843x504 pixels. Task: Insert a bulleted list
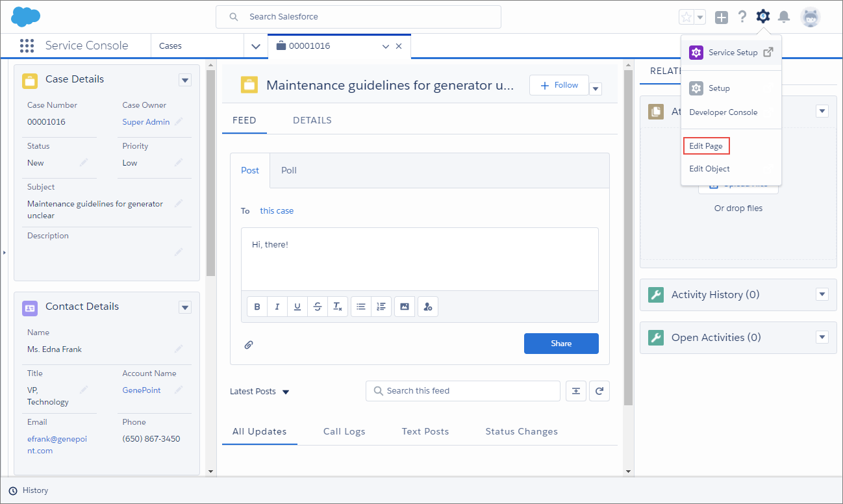pos(361,307)
